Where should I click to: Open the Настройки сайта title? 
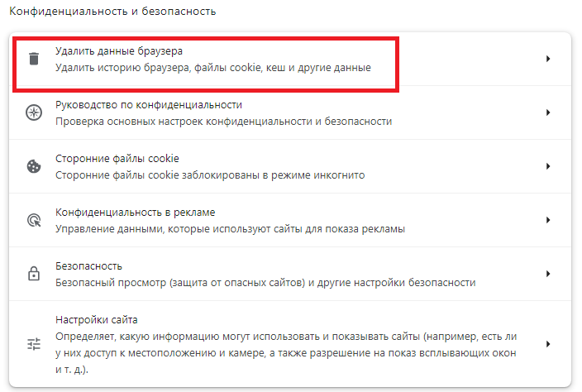(96, 320)
